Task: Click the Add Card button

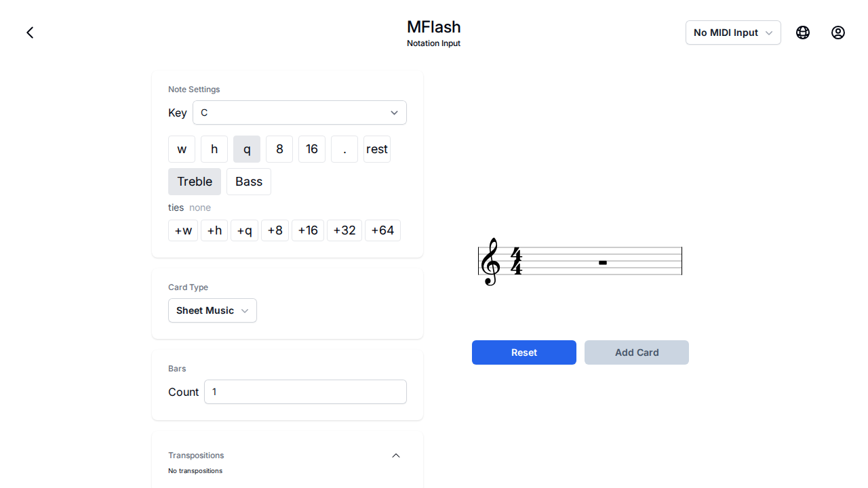Action: [637, 352]
